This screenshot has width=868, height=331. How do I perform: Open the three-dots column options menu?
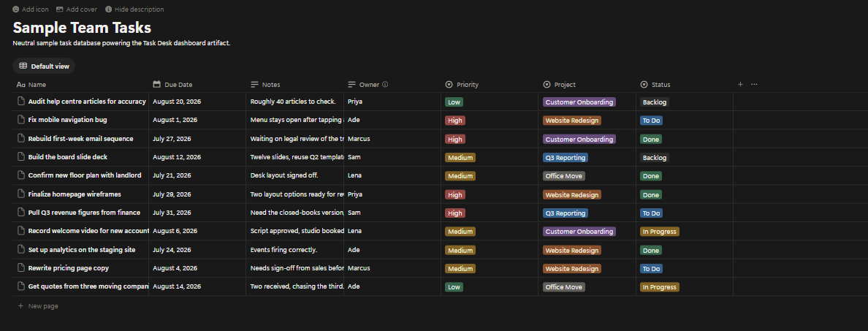click(x=754, y=84)
